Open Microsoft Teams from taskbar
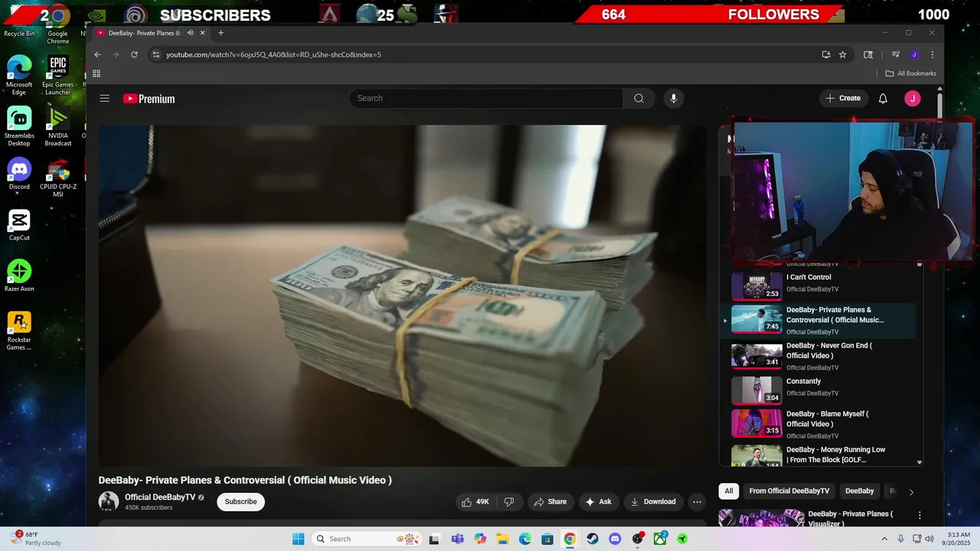Screen dimensions: 980x551 [x=458, y=539]
